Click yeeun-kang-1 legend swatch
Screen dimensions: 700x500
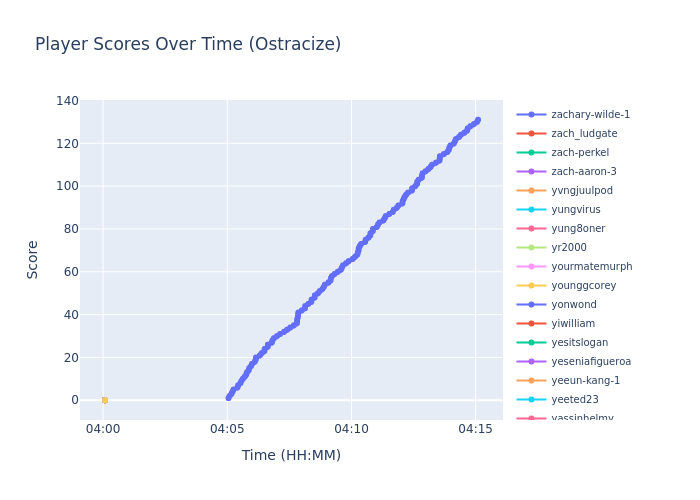click(531, 381)
